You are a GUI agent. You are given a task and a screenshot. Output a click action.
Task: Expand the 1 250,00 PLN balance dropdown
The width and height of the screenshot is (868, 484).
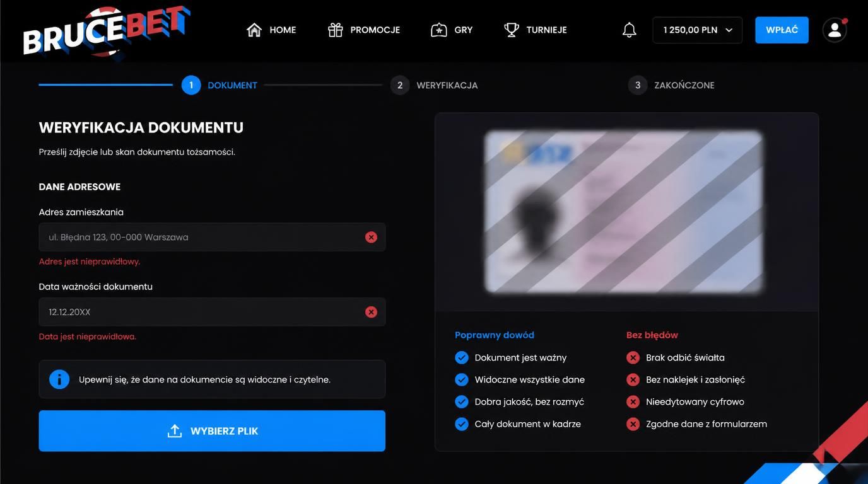click(698, 30)
